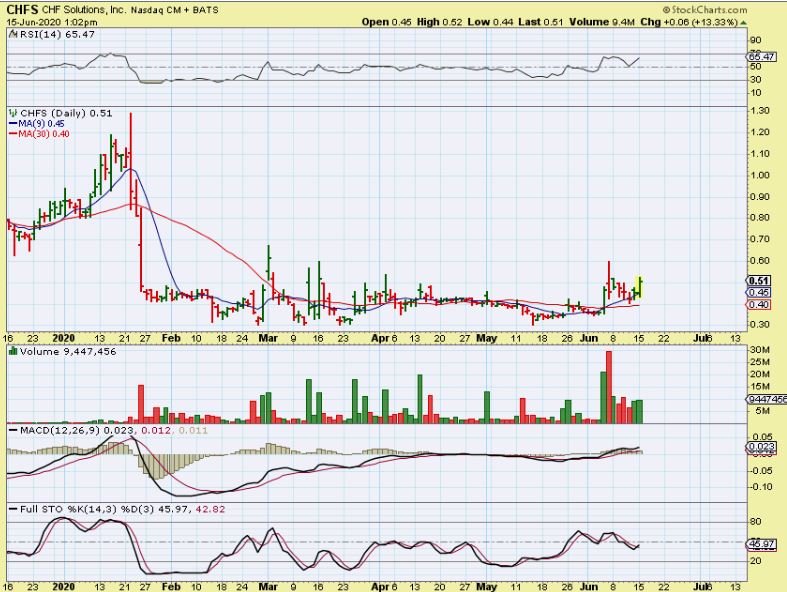Click the 15-Jun-2020 1:02pm timestamp
This screenshot has height=592, width=787.
pos(52,23)
